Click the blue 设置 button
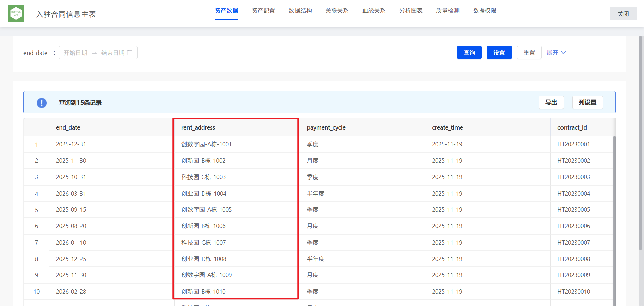 pos(499,53)
